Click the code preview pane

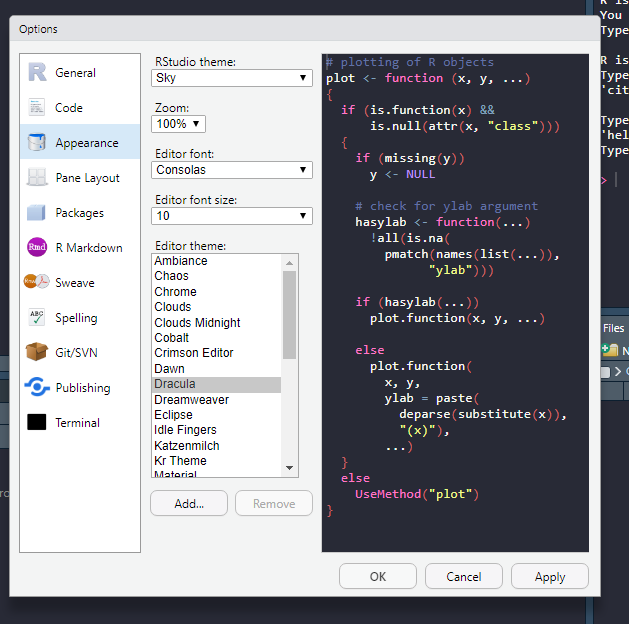[455, 303]
